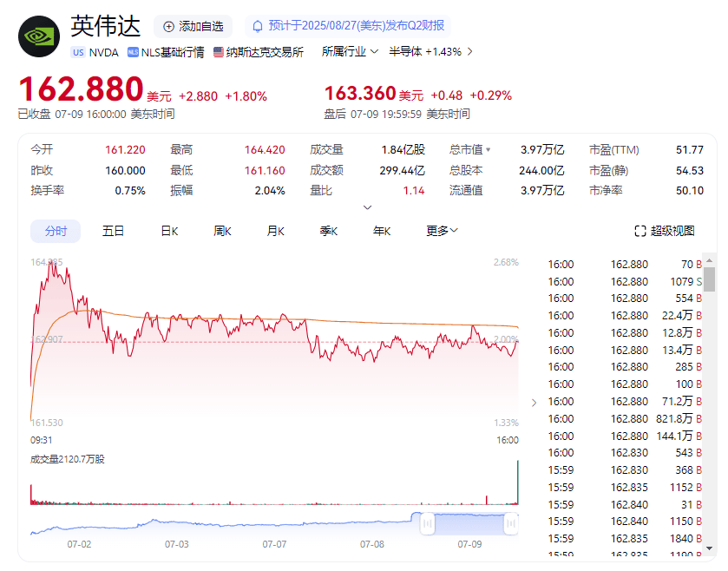Click the 纳斯达克交易所 exchange label

tap(266, 52)
